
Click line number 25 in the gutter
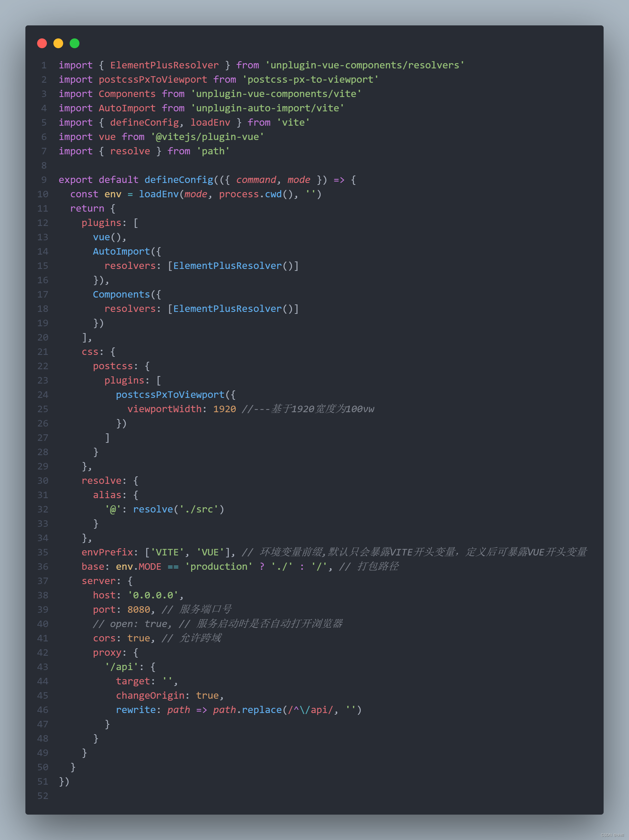(43, 409)
